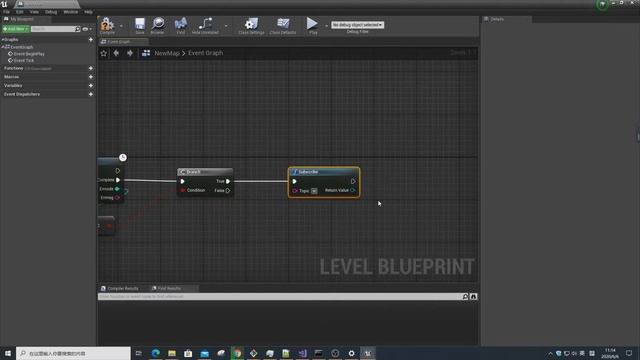This screenshot has height=360, width=640.
Task: Open the Help menu
Action: 89,12
